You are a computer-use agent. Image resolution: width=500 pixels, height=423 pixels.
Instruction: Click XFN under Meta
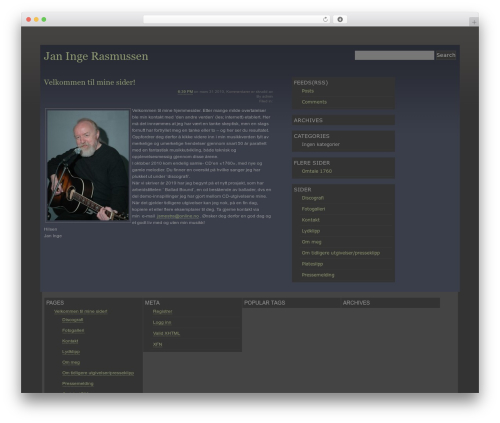[x=157, y=344]
